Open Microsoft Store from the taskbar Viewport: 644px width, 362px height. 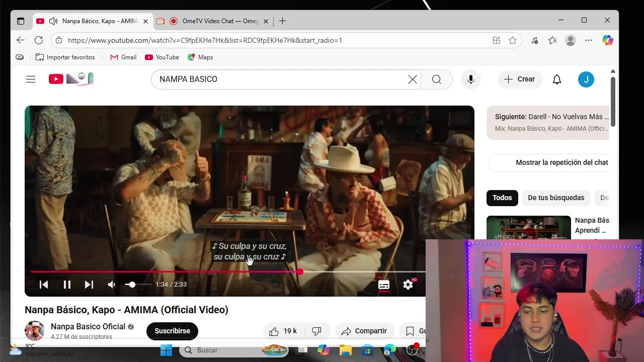tap(368, 350)
